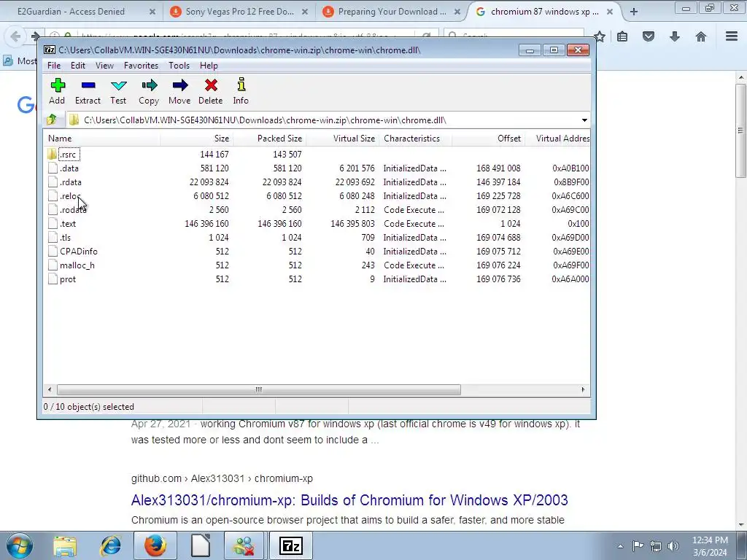
Task: Click the left arrow of horizontal scrollbar
Action: (x=50, y=389)
